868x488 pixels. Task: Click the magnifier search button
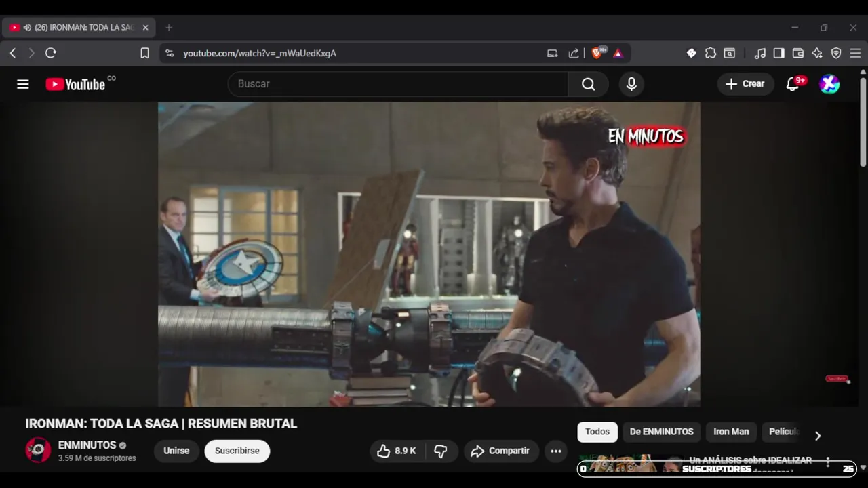point(588,84)
